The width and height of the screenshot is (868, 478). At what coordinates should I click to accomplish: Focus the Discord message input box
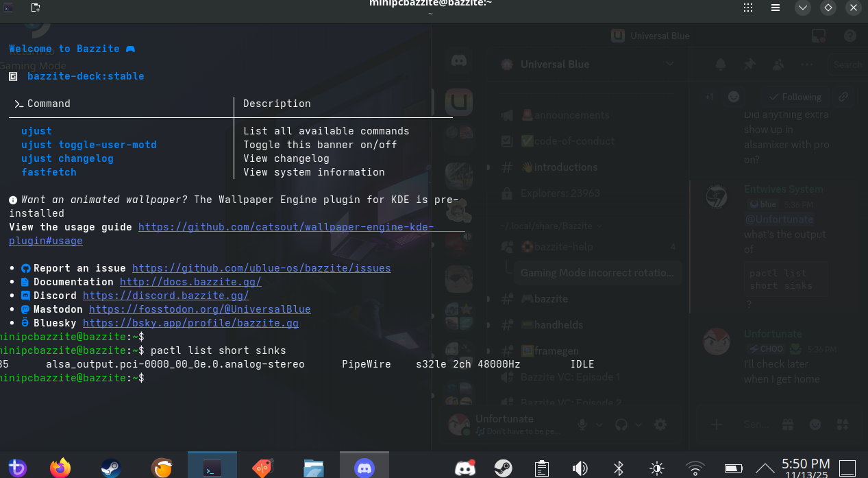(x=756, y=425)
